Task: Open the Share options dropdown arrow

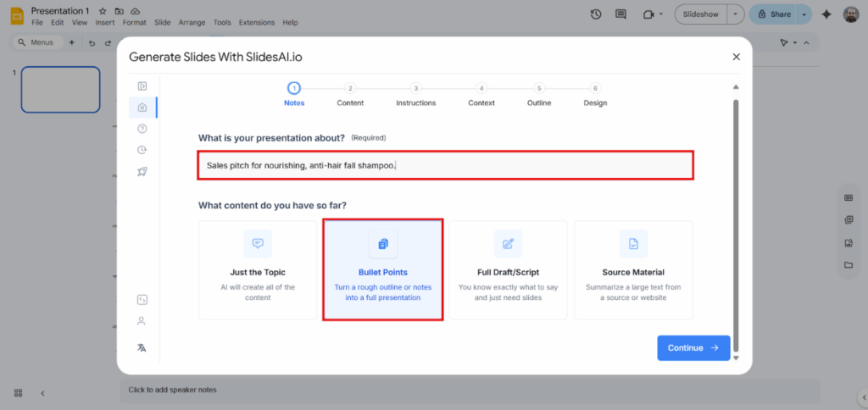Action: (804, 14)
